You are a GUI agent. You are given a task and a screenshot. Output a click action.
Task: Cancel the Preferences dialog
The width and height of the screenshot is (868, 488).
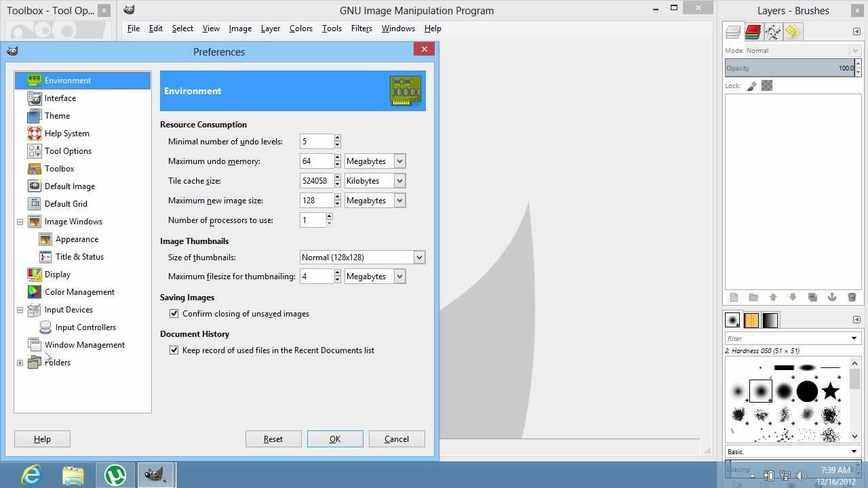[397, 439]
